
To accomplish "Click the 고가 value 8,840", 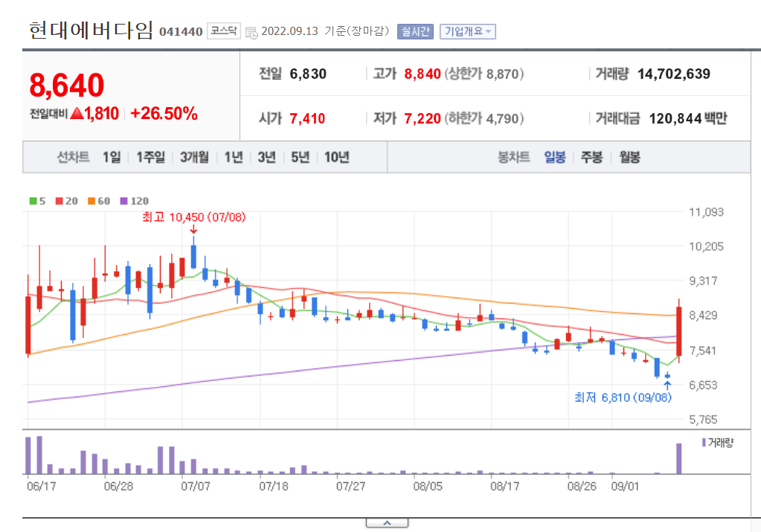I will 423,74.
